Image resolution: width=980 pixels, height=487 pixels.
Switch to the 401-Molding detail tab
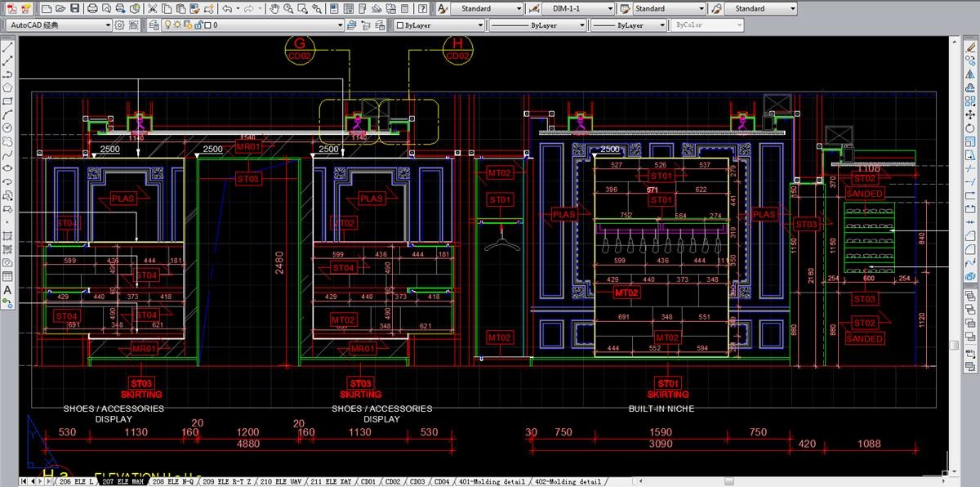[492, 482]
